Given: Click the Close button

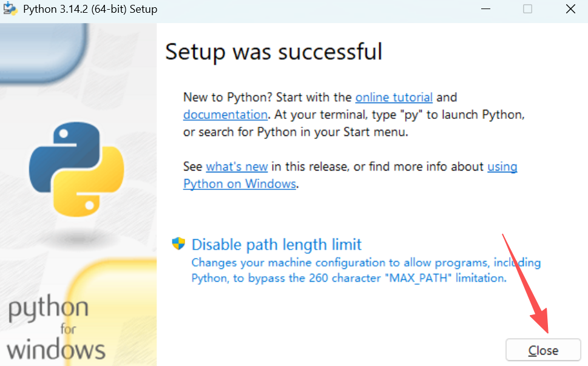Looking at the screenshot, I should 543,350.
